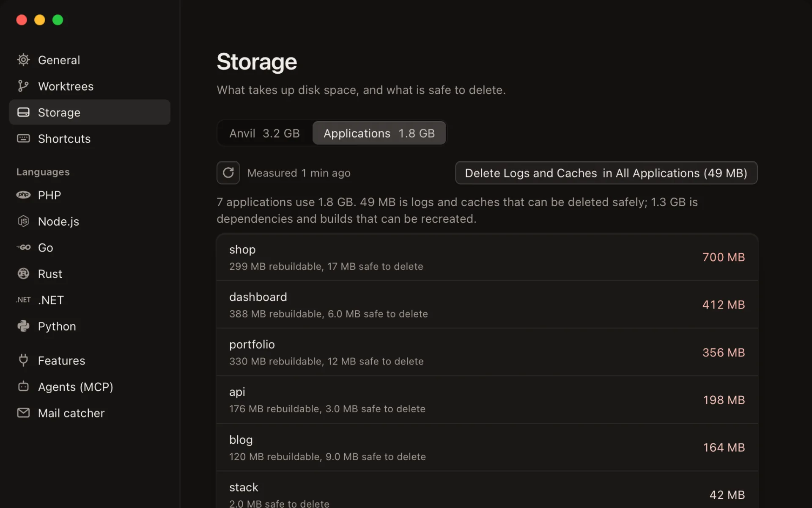Click the Rust gear logo icon

tap(23, 273)
